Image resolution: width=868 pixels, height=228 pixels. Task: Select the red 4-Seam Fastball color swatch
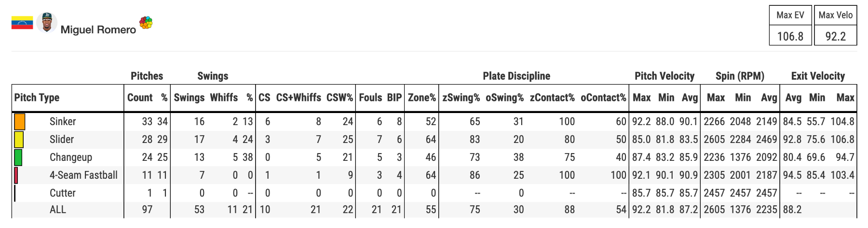(16, 175)
